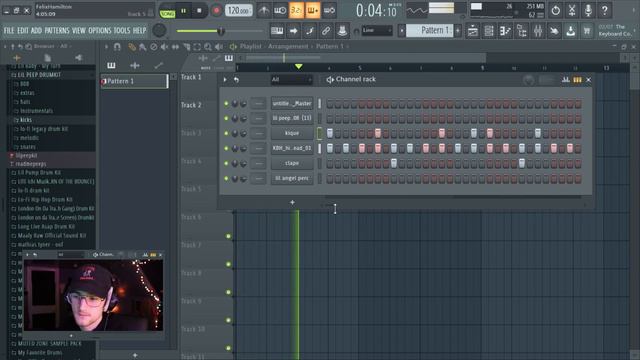Toggle the blend recording overdub button
The width and height of the screenshot is (640, 360).
(313, 11)
